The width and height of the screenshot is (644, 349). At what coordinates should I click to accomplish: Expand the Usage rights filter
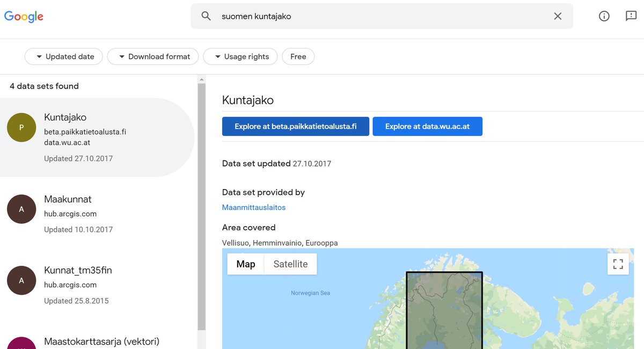[x=240, y=56]
